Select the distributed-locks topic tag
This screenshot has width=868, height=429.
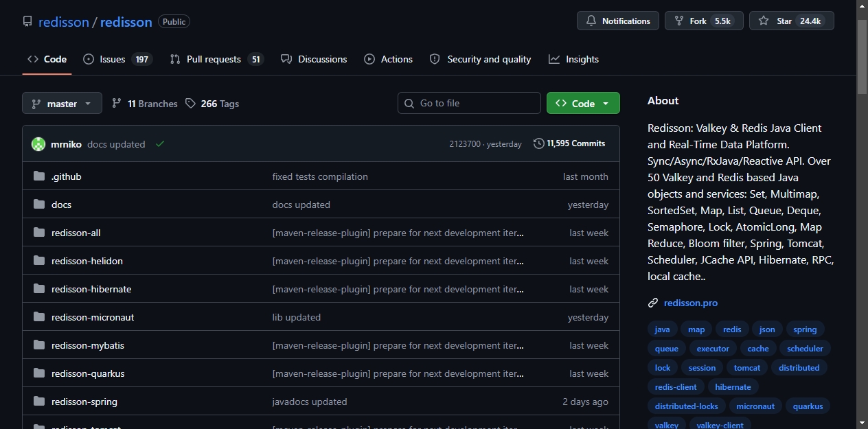pos(686,406)
